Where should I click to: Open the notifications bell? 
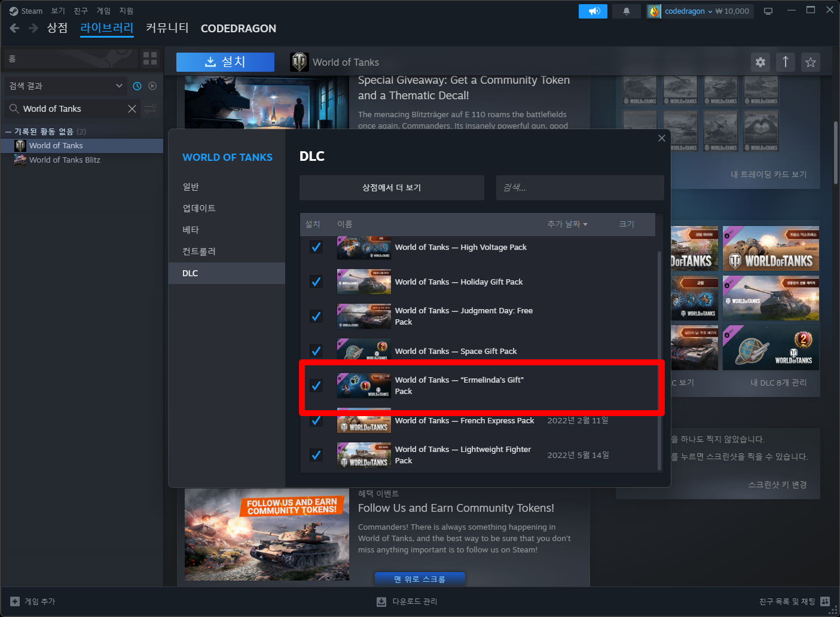627,11
